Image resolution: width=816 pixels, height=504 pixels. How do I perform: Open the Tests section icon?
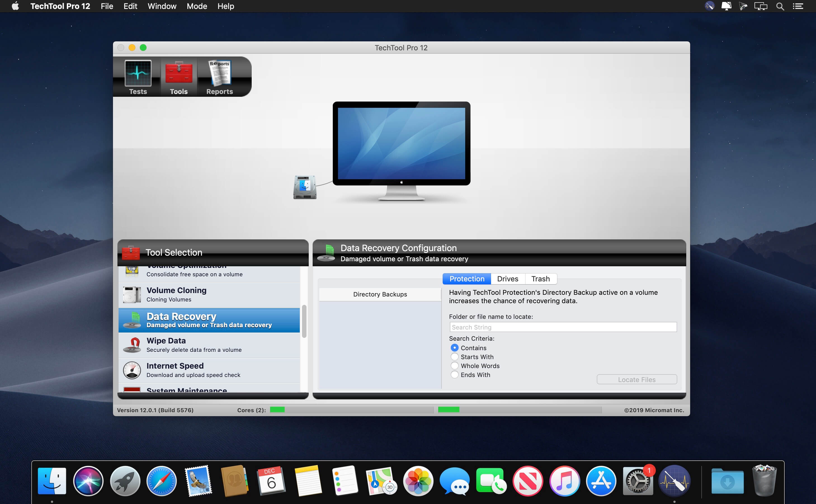click(138, 77)
